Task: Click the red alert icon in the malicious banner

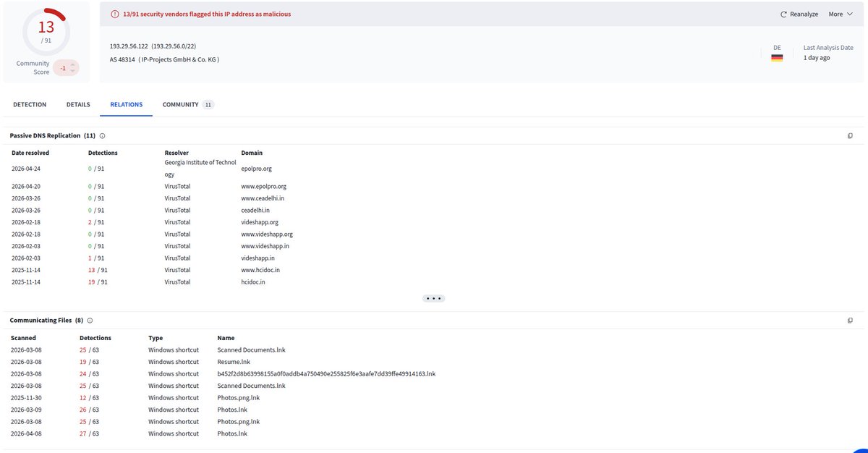Action: tap(114, 14)
